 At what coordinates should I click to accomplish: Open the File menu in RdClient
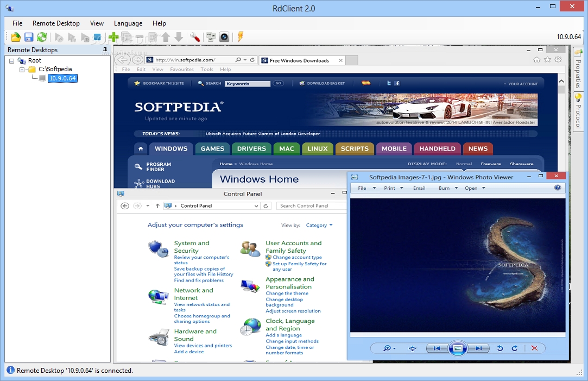[17, 23]
